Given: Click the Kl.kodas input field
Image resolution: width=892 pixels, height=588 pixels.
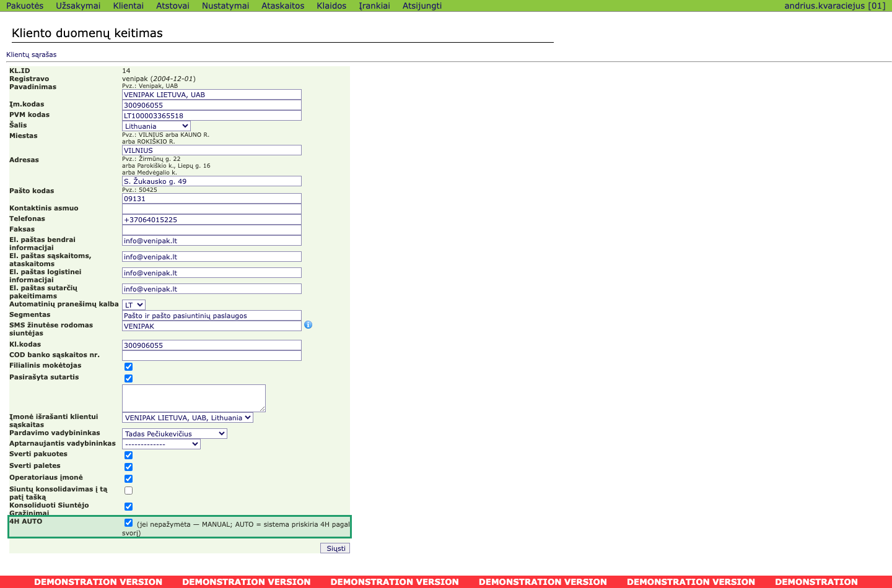Looking at the screenshot, I should tap(212, 345).
